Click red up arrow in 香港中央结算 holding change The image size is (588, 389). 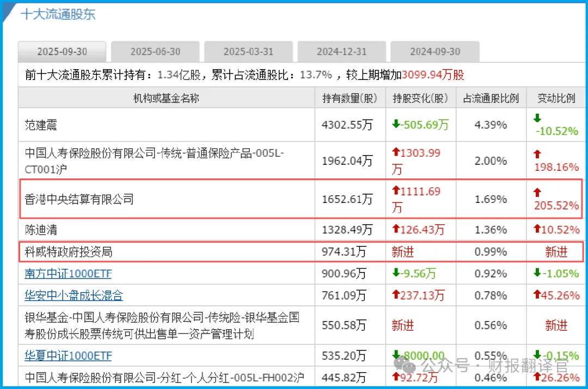396,192
